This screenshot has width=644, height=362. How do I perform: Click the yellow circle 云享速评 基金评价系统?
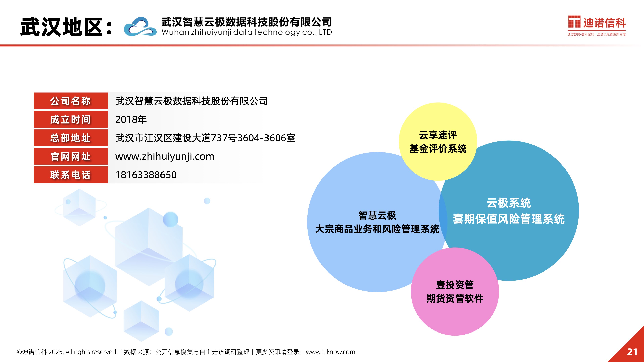click(x=438, y=141)
